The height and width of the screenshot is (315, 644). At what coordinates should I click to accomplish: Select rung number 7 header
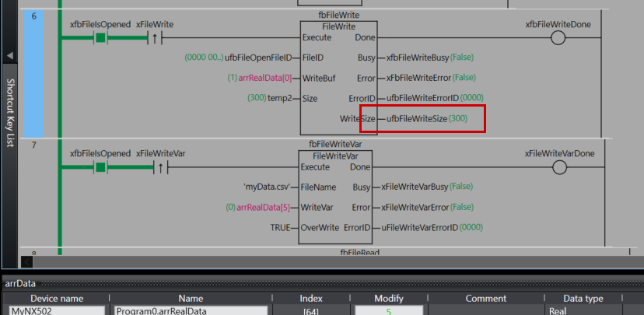click(x=33, y=145)
